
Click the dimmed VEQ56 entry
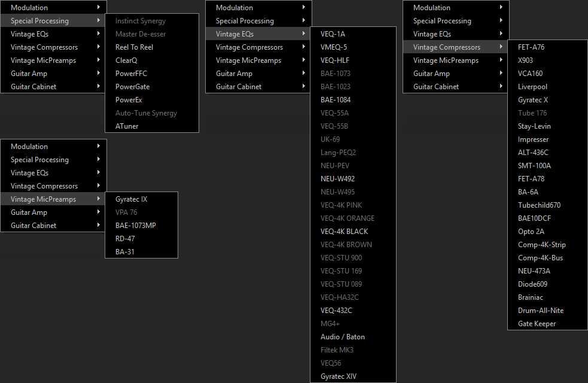pyautogui.click(x=354, y=363)
